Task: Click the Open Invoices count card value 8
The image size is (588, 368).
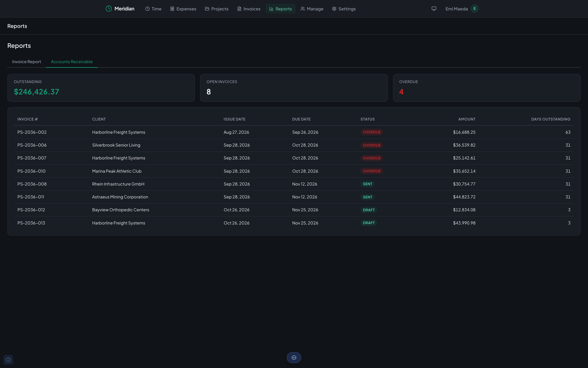Action: 209,92
